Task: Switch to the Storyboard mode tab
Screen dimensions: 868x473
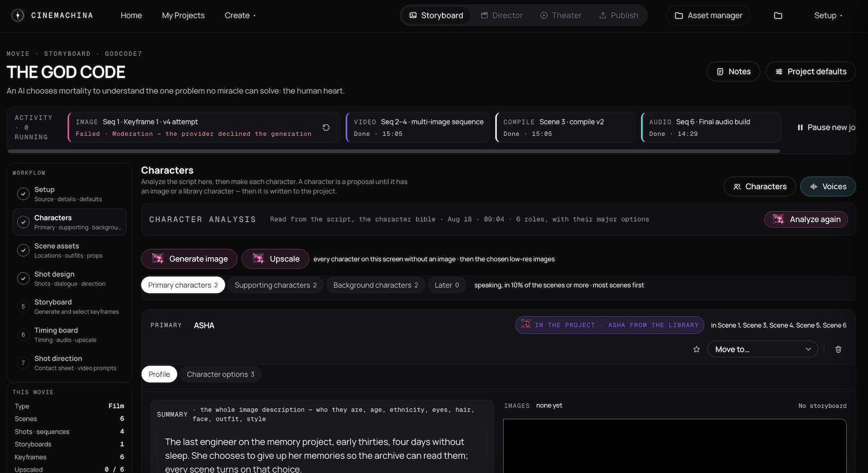Action: (x=436, y=15)
